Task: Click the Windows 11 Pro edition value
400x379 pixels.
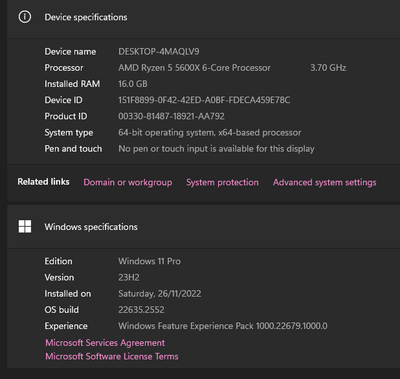Action: [149, 261]
